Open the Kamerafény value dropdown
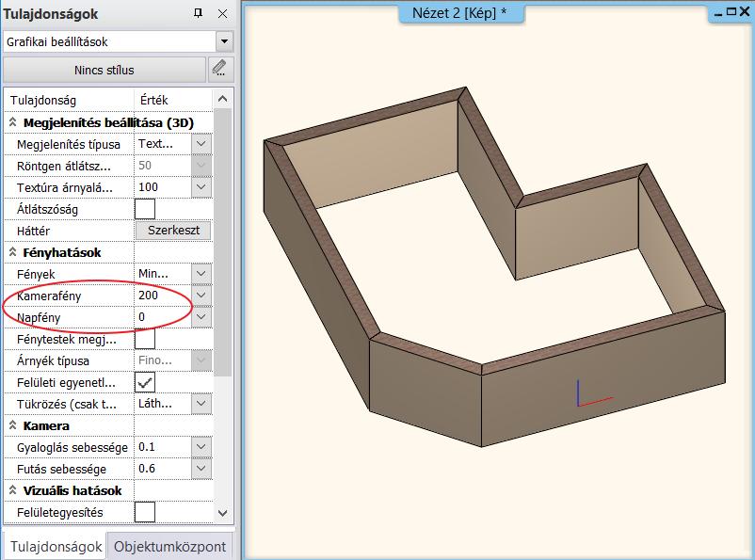 (x=201, y=296)
